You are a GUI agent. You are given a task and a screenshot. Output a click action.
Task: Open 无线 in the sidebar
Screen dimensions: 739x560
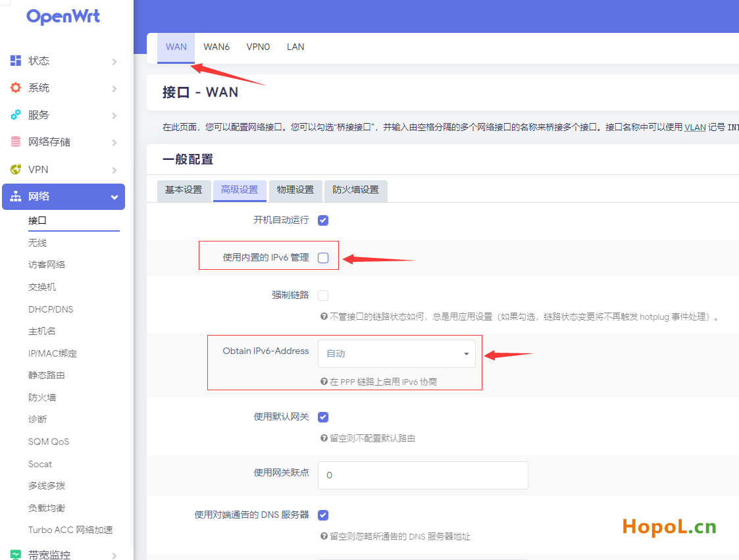pos(38,243)
